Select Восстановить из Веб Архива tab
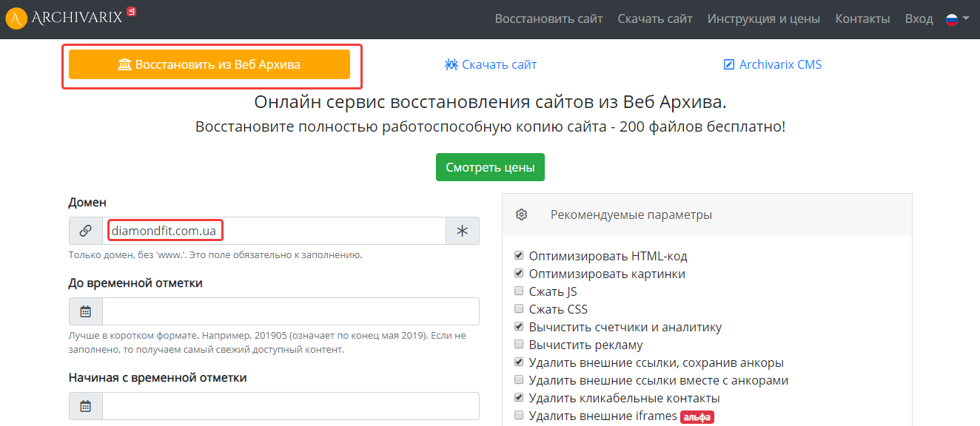 pos(209,64)
